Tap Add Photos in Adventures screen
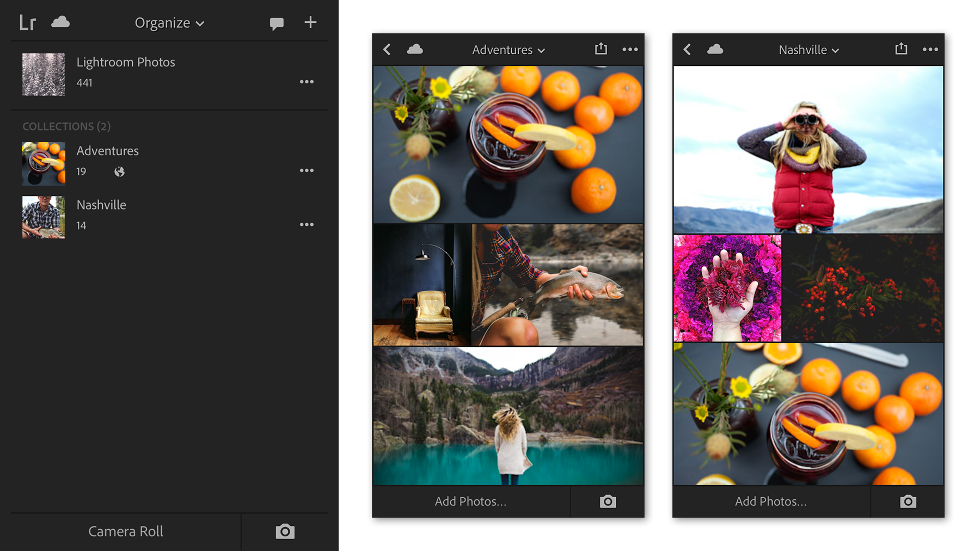This screenshot has width=980, height=551. coord(471,501)
